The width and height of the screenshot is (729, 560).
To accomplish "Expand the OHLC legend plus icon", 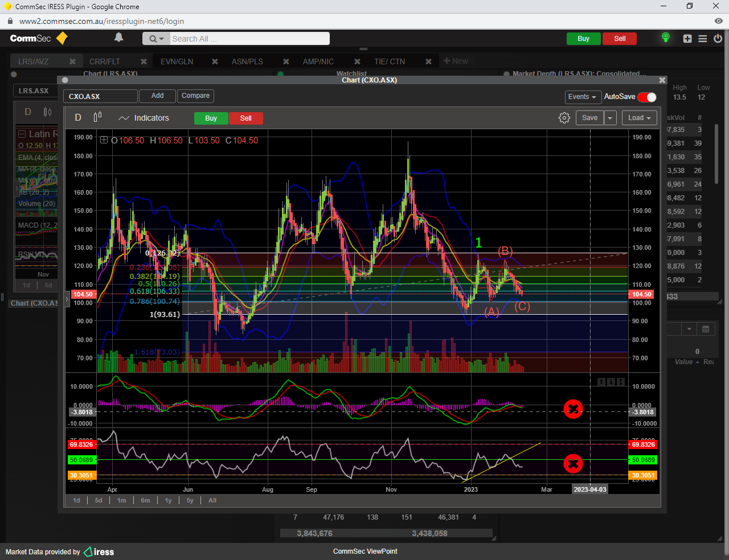I will pos(104,140).
